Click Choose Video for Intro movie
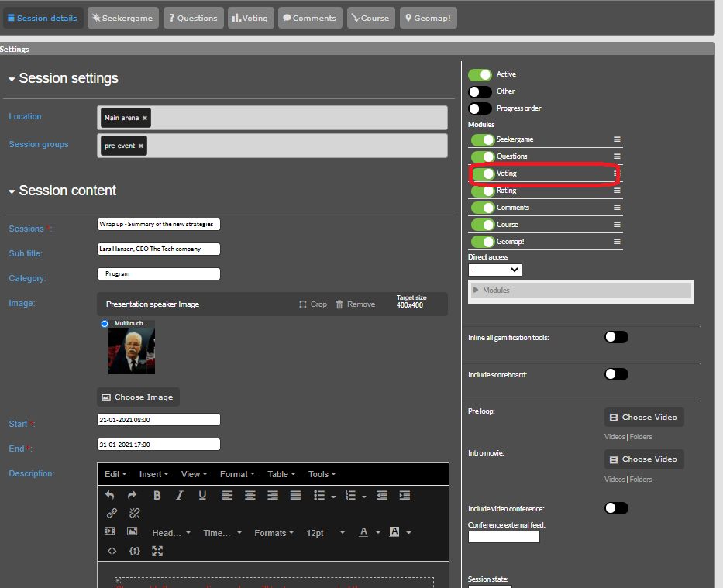Viewport: 723px width, 588px height. [x=643, y=459]
